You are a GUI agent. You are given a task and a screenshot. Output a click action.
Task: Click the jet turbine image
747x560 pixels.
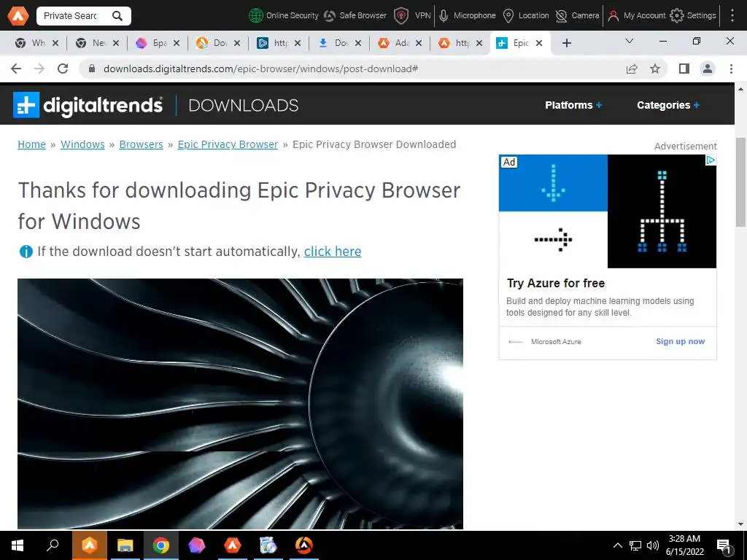tap(240, 404)
